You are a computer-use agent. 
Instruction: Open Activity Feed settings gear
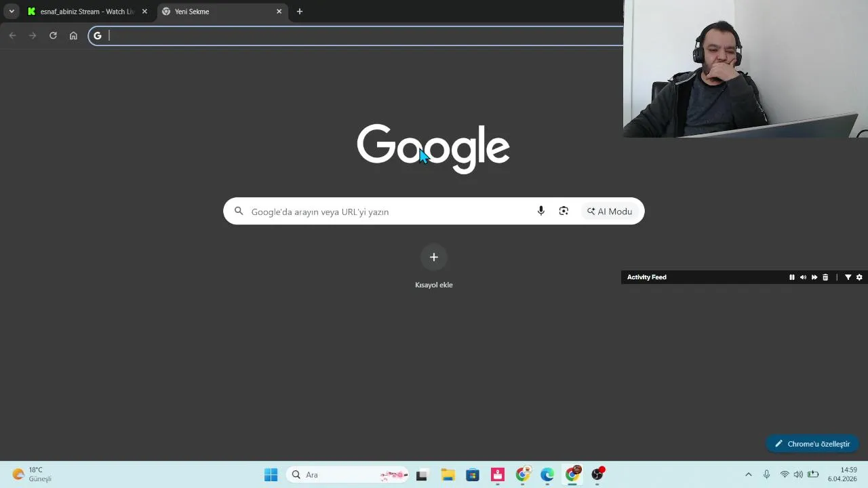(859, 277)
